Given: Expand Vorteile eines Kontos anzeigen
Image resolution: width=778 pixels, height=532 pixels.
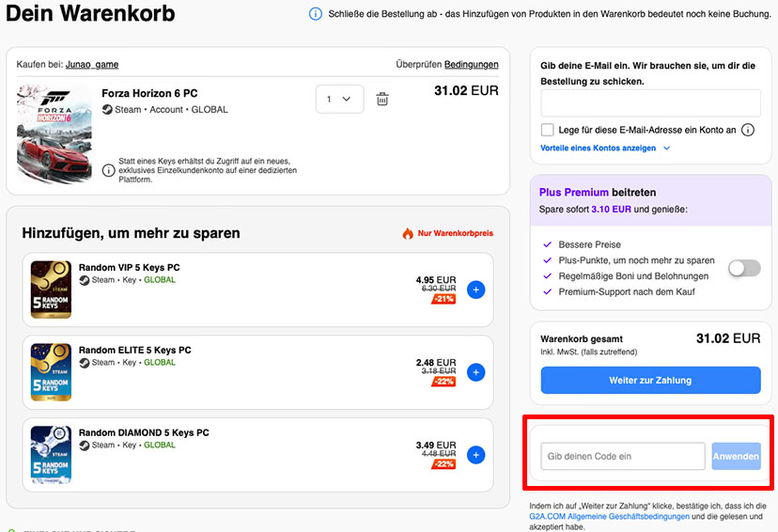Looking at the screenshot, I should pyautogui.click(x=605, y=148).
